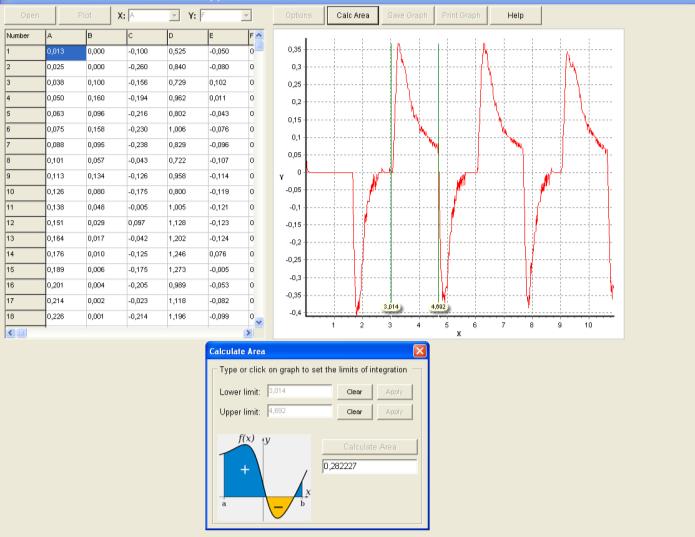Click the Calc Area button
This screenshot has height=537, width=695.
(x=353, y=16)
